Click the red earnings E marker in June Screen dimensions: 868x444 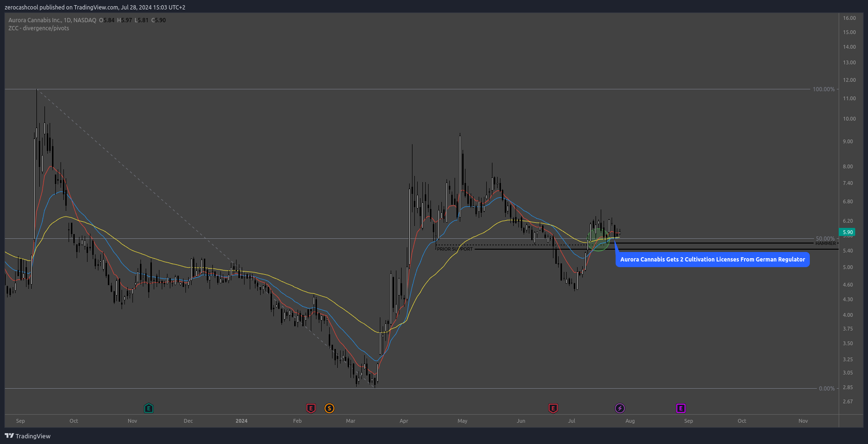click(x=553, y=408)
